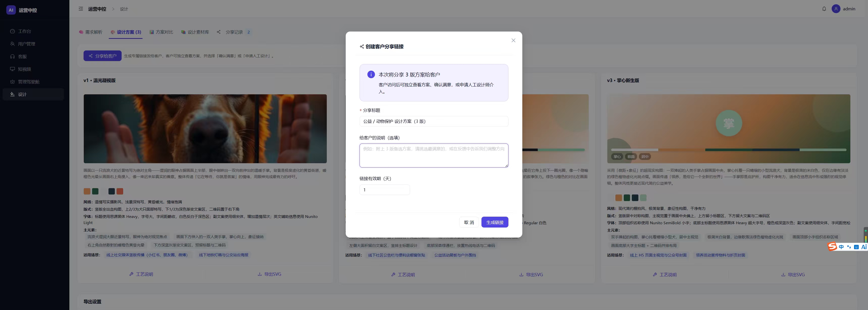Open the admin username menu

(849, 9)
